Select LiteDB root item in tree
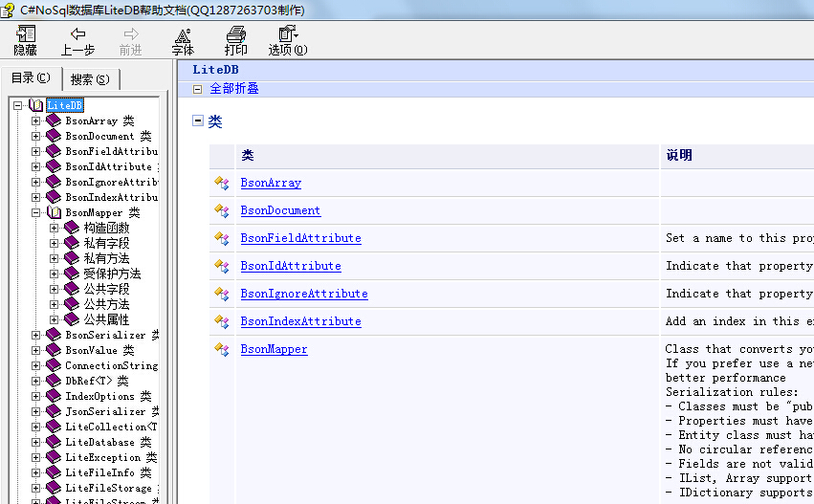 coord(65,105)
